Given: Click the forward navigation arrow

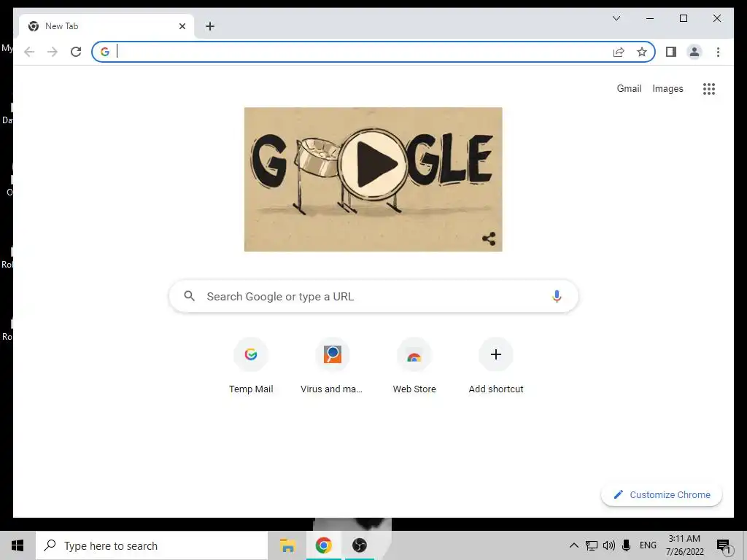Looking at the screenshot, I should click(53, 52).
